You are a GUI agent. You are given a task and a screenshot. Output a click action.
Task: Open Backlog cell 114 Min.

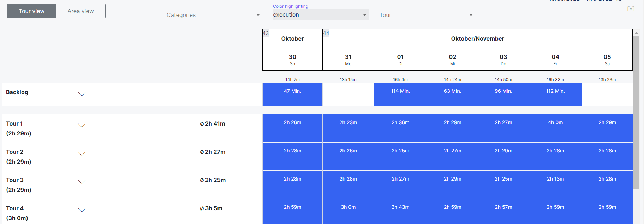point(400,94)
